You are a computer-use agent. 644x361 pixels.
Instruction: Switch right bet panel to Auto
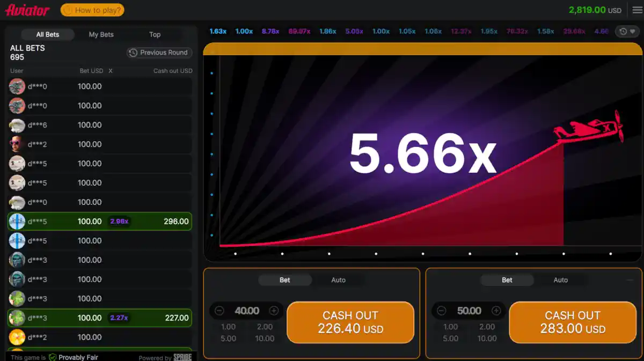click(560, 280)
